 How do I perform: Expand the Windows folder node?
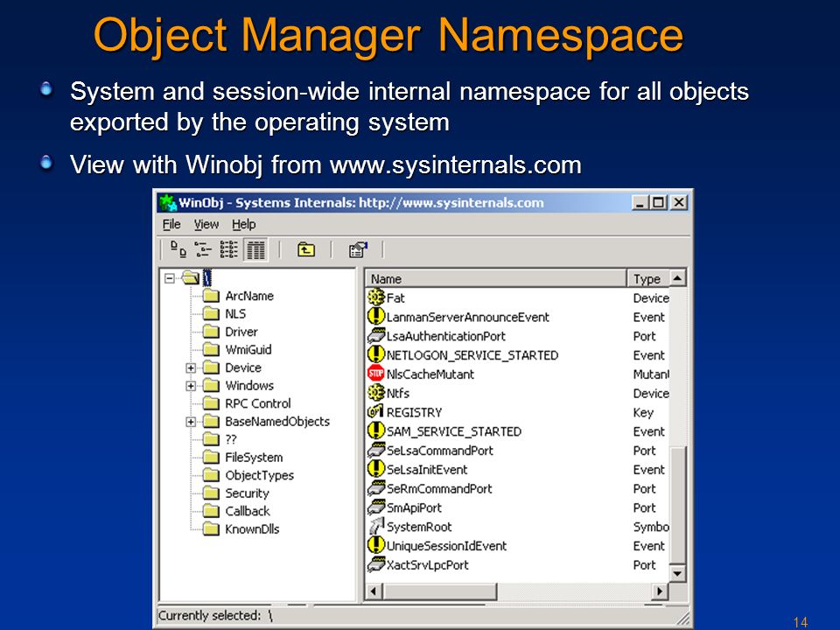[x=191, y=386]
